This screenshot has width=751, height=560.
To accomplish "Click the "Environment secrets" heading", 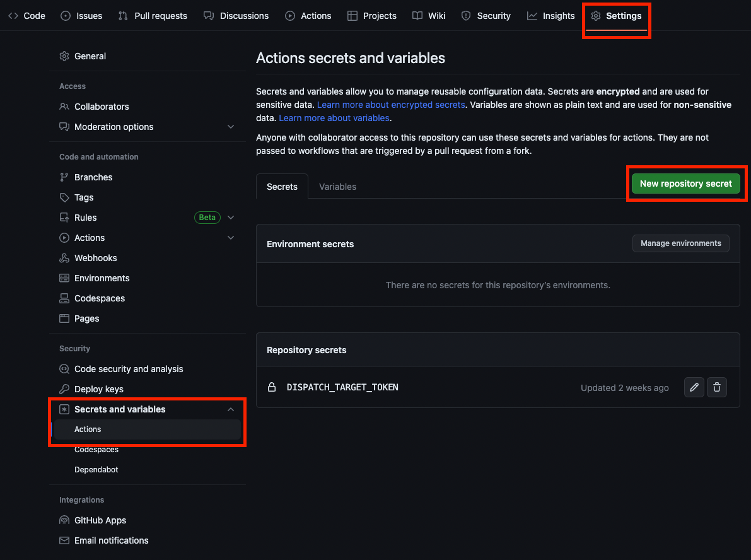I will point(310,244).
